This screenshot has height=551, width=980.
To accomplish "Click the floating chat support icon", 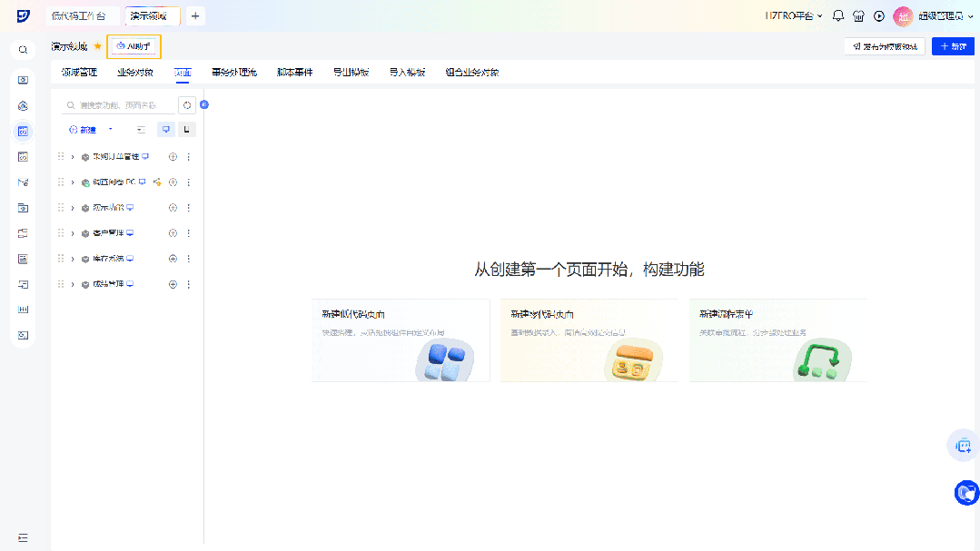I will coord(965,493).
